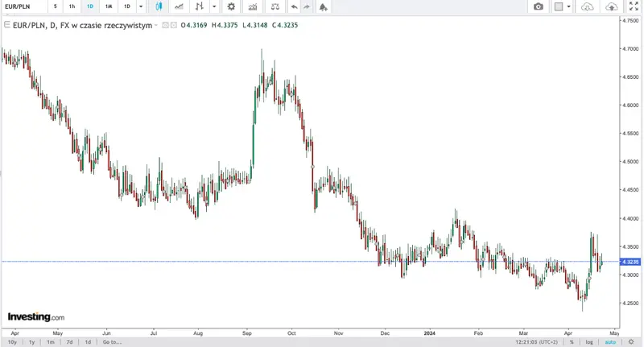Set the range to 1y
This screenshot has height=347, width=644.
point(31,341)
